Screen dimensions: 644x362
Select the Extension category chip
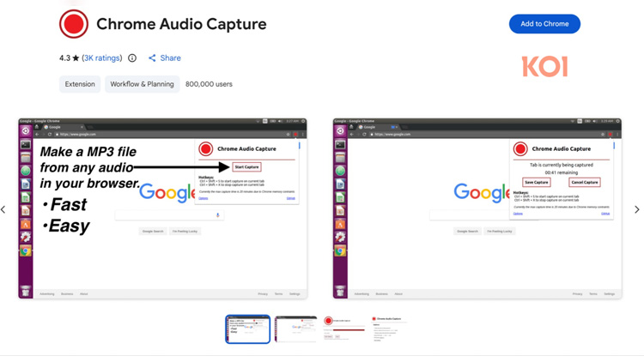pyautogui.click(x=80, y=84)
